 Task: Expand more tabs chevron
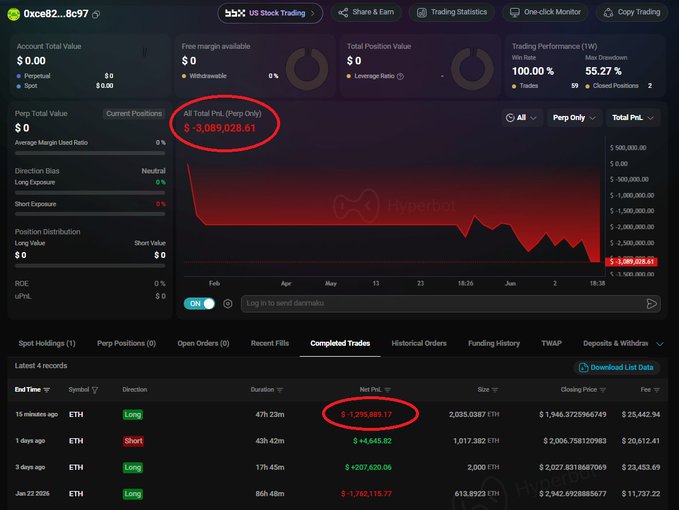(660, 344)
